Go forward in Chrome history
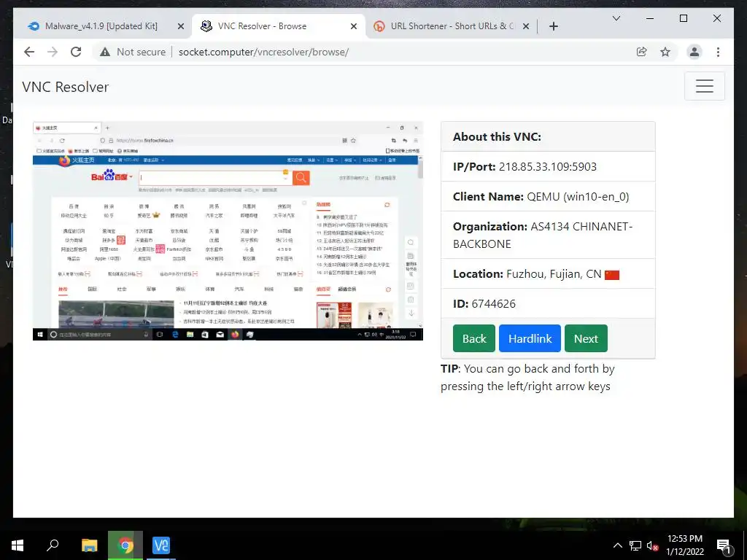The width and height of the screenshot is (747, 560). [53, 52]
